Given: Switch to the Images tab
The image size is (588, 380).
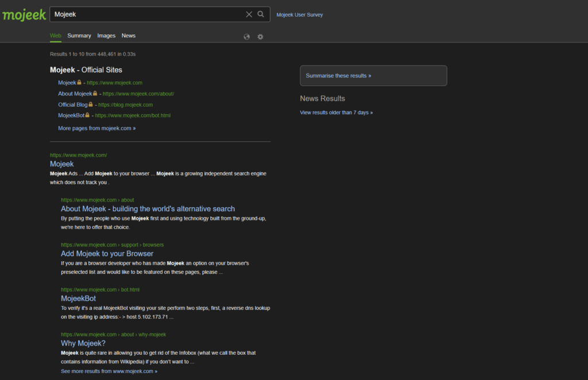Looking at the screenshot, I should click(x=106, y=36).
